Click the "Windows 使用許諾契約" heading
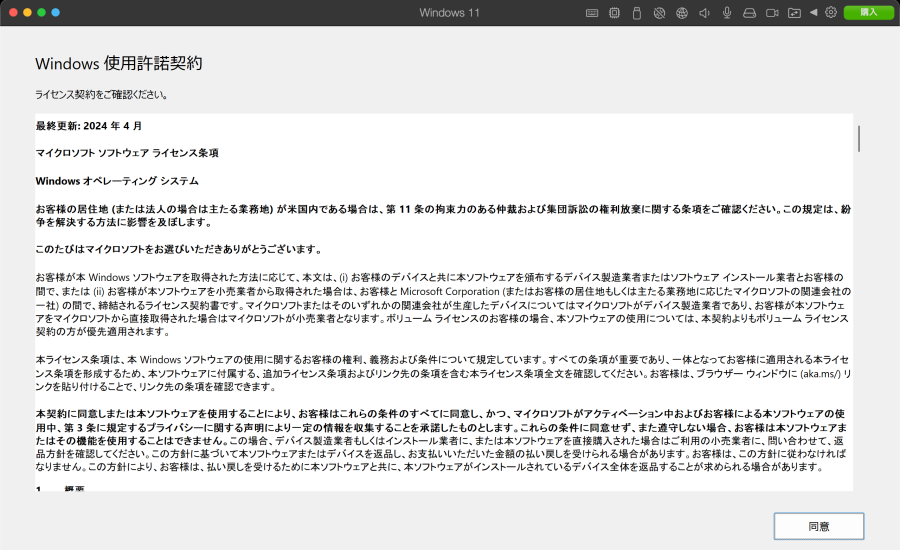The height and width of the screenshot is (550, 900). (x=119, y=63)
